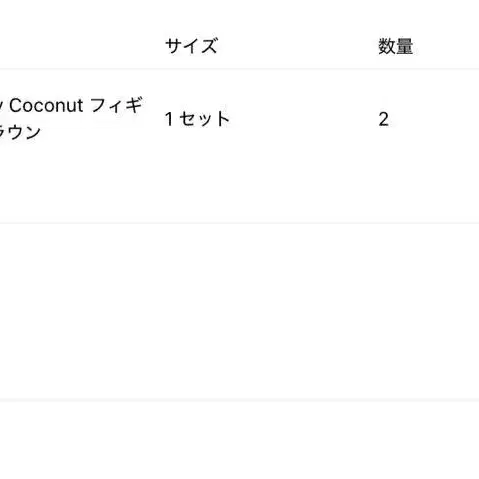Click the 数量 column header
This screenshot has width=479, height=479.
click(396, 46)
